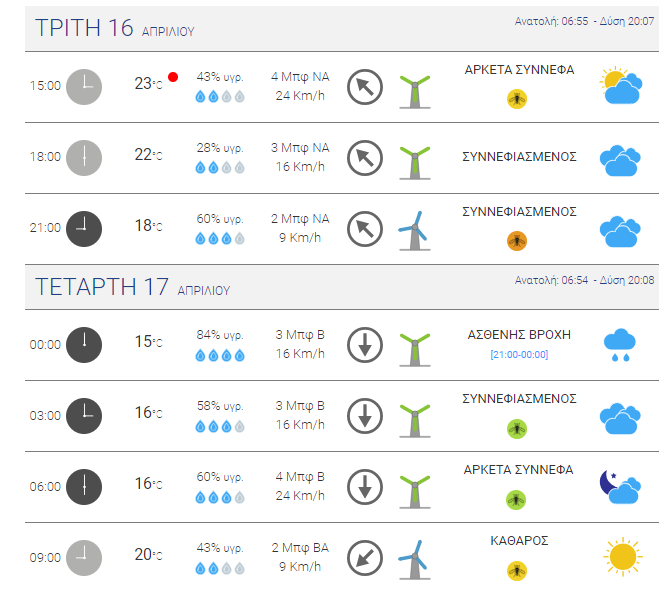Click the ΑΣΘΕΝΗΣ ΒΡΟΧΗ forecast label
Image resolution: width=666 pixels, height=593 pixels.
pyautogui.click(x=519, y=335)
